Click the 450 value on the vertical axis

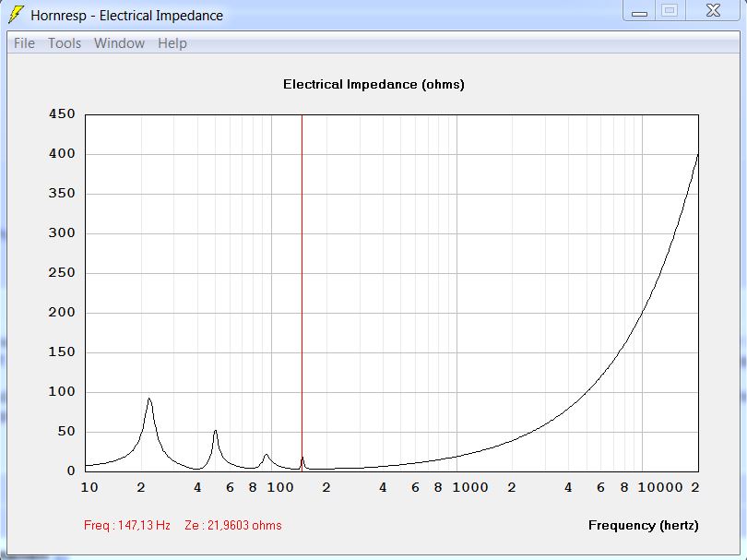(x=62, y=113)
